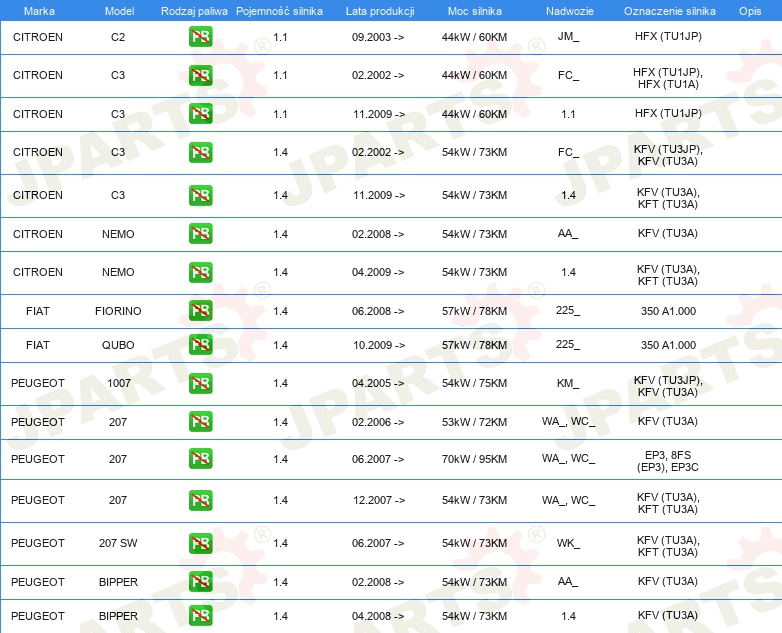Select the FIORINO model cell
Image resolution: width=782 pixels, height=633 pixels.
click(118, 311)
